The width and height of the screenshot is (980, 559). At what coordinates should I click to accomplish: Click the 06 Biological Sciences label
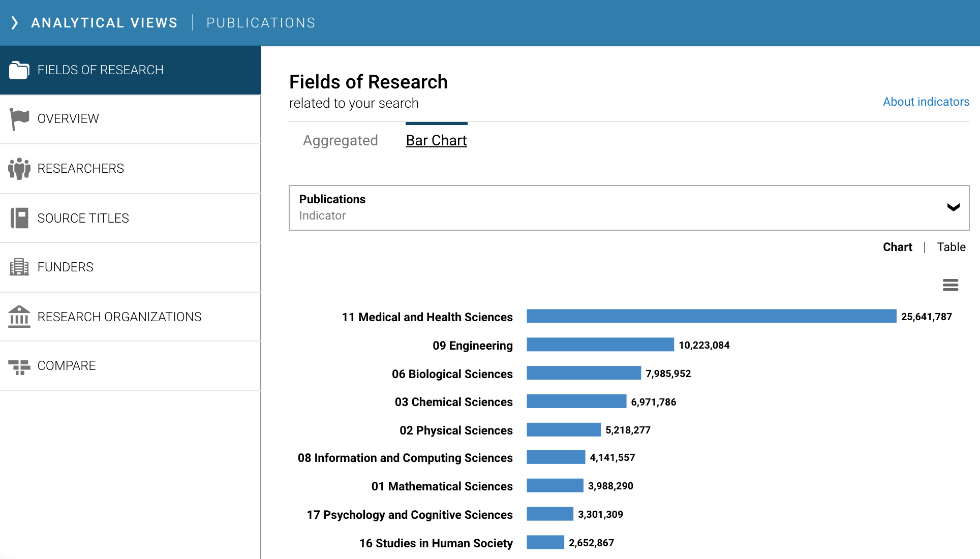coord(452,374)
